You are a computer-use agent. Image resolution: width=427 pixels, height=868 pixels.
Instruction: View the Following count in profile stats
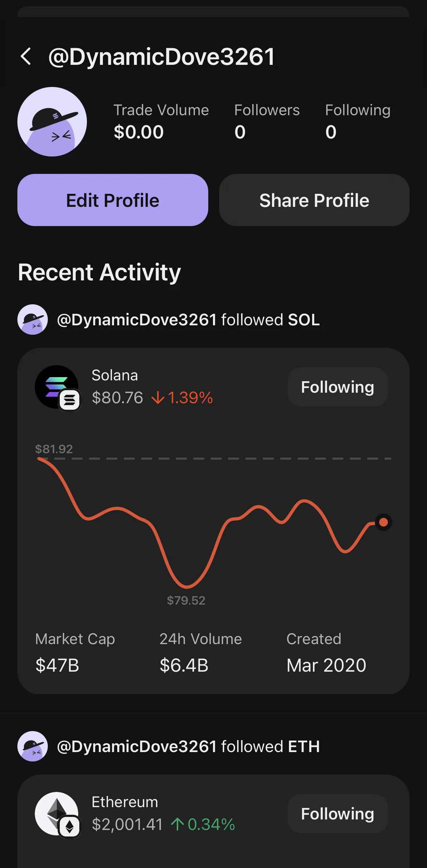pyautogui.click(x=358, y=122)
